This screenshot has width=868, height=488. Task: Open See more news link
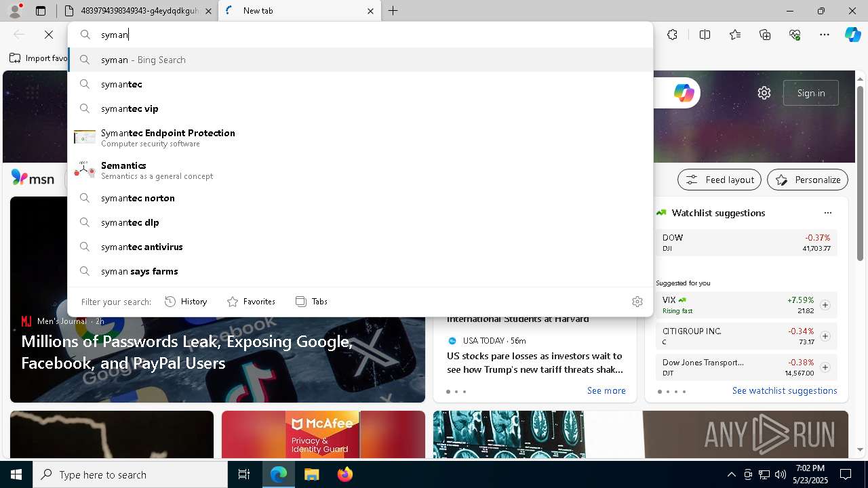tap(606, 391)
